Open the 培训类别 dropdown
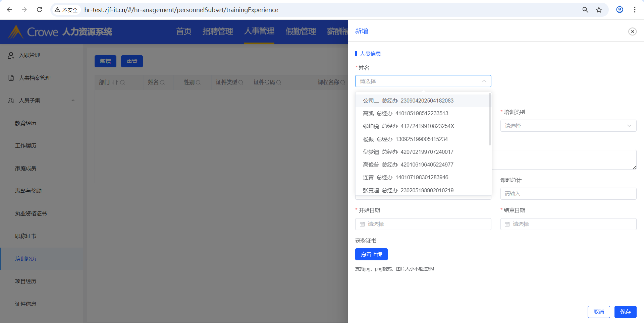 coord(568,126)
